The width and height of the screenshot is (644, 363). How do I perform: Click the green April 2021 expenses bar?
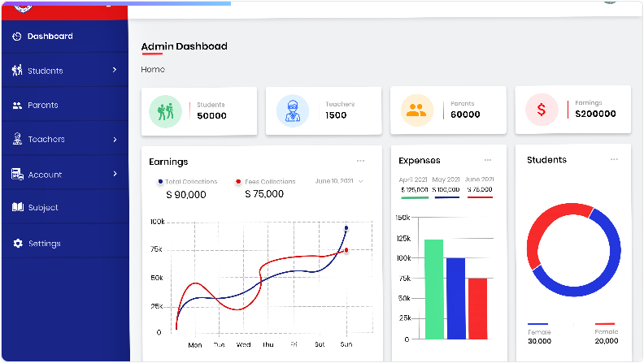[x=433, y=288]
